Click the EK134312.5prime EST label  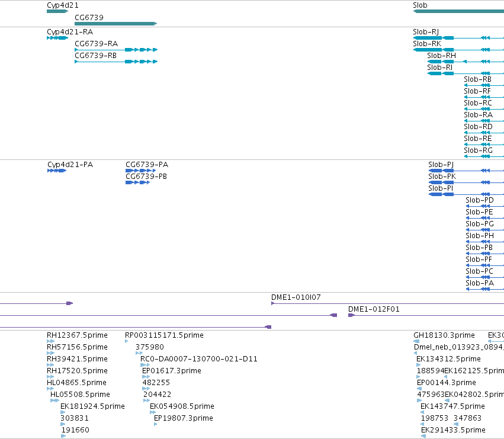[x=448, y=359]
